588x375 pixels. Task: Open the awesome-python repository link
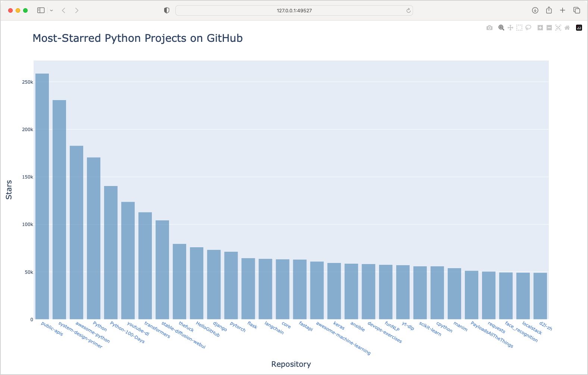coord(93,332)
